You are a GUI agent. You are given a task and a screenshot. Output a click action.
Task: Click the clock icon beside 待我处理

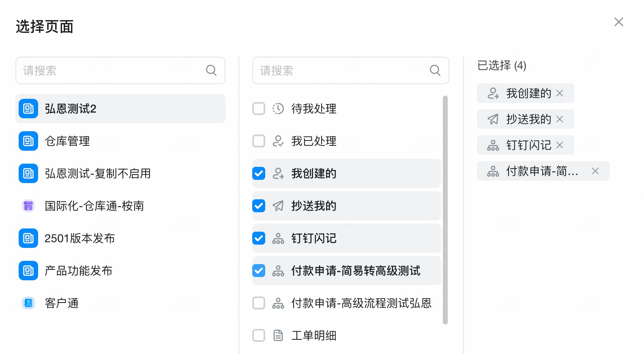278,109
